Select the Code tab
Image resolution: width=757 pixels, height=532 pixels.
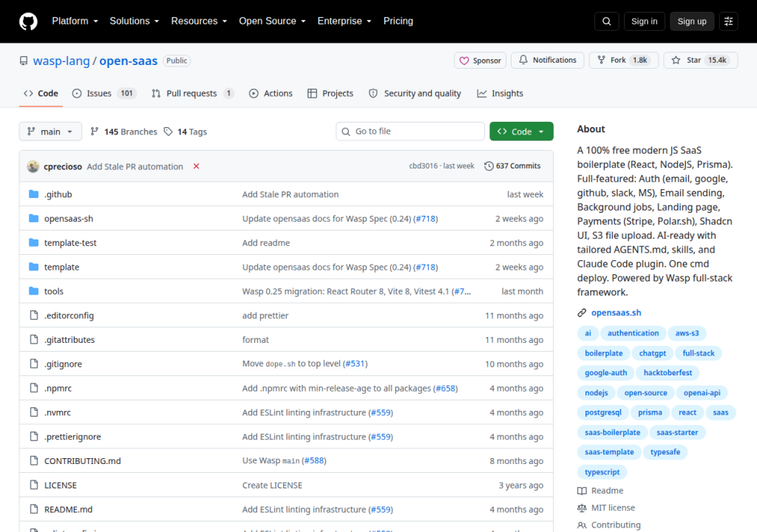(x=41, y=93)
